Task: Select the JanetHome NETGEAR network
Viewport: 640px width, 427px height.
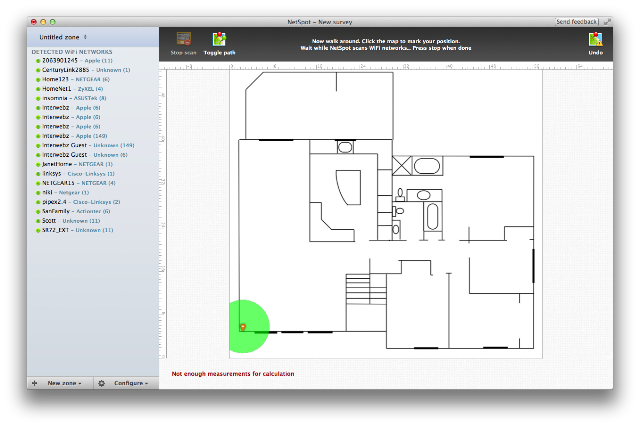Action: click(x=93, y=164)
